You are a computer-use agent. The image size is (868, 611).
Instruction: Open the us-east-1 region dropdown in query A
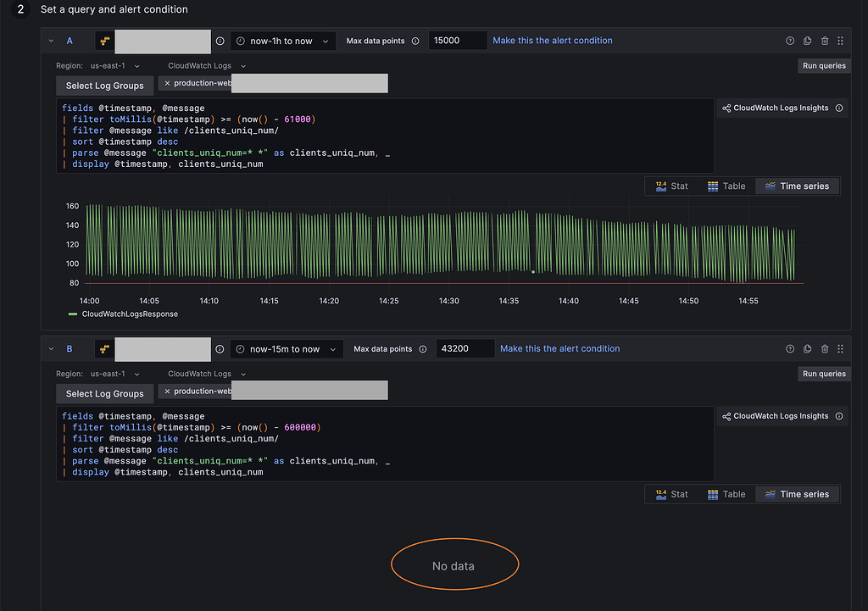pyautogui.click(x=115, y=65)
